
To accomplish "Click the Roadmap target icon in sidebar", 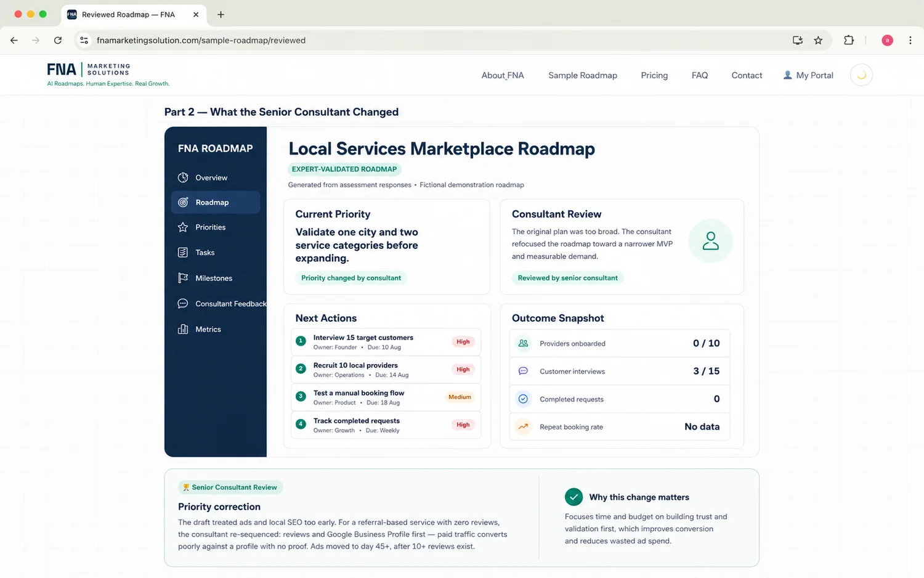I will pyautogui.click(x=183, y=202).
